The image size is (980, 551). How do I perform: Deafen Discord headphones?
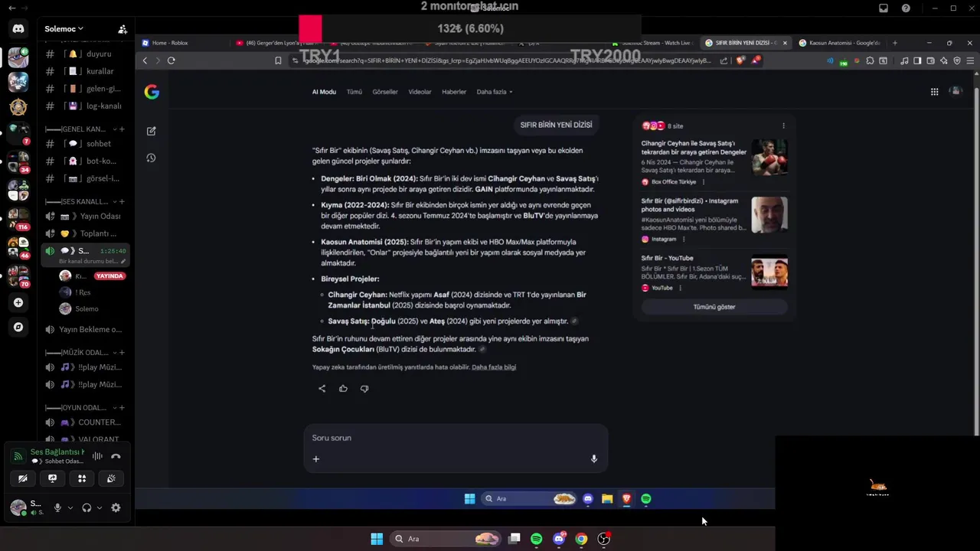point(87,507)
